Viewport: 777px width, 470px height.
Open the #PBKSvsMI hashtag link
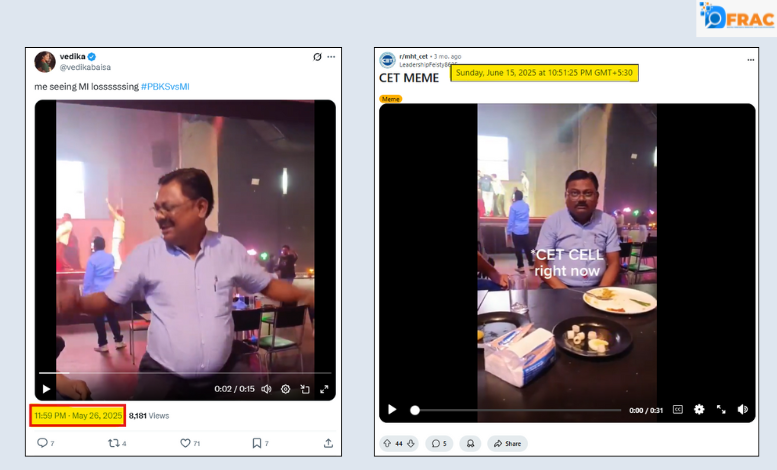pyautogui.click(x=165, y=87)
